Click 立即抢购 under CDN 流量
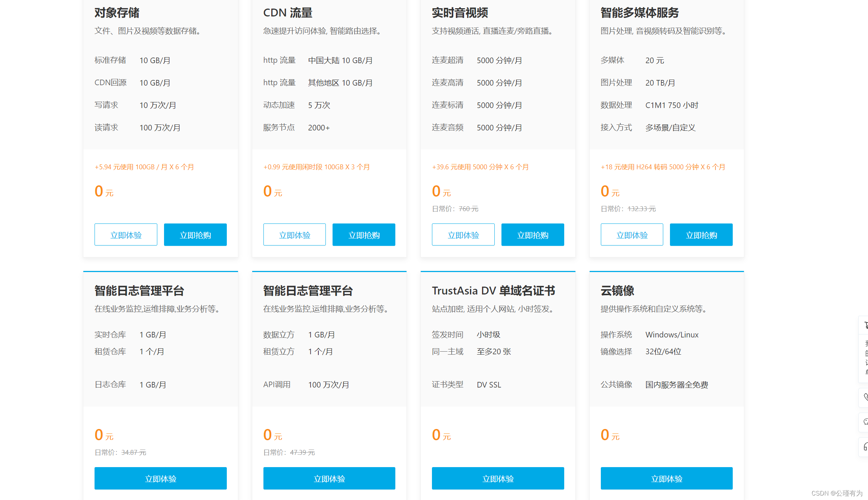 tap(364, 235)
